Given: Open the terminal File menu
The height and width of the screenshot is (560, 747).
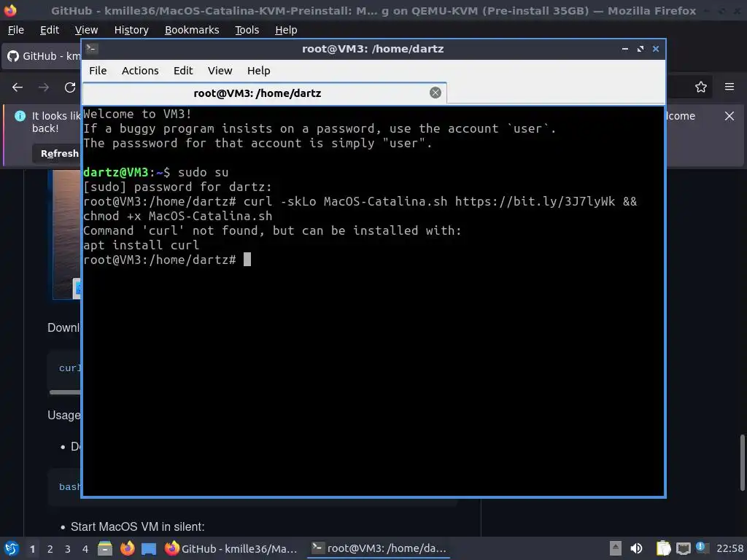Looking at the screenshot, I should [98, 71].
